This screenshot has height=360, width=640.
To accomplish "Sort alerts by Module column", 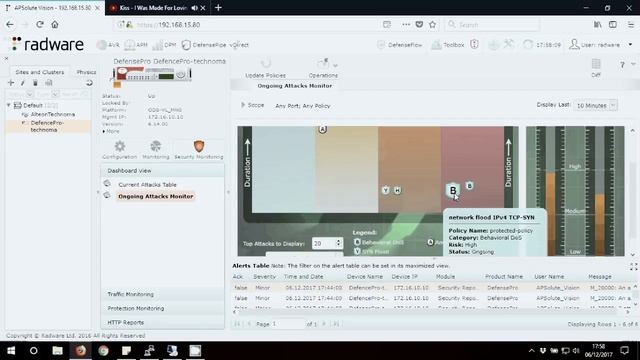I will click(x=445, y=277).
